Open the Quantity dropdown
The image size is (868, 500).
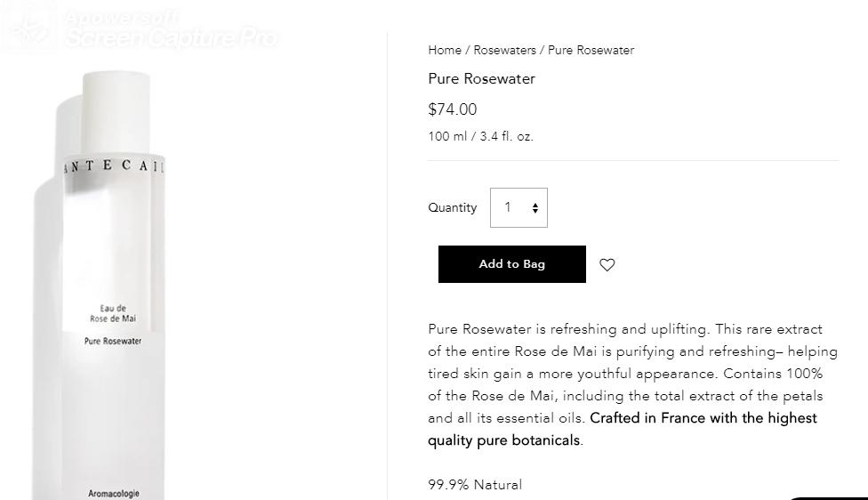(518, 207)
